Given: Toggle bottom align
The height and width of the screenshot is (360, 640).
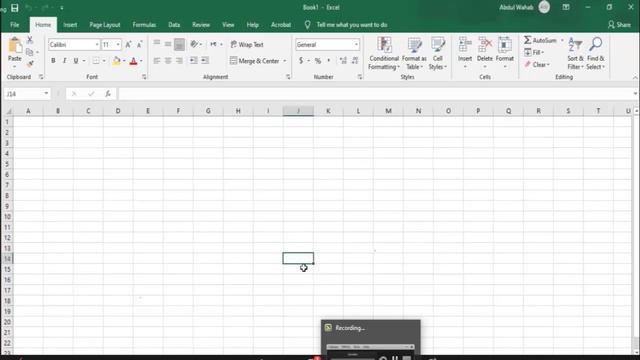Looking at the screenshot, I should click(x=179, y=44).
